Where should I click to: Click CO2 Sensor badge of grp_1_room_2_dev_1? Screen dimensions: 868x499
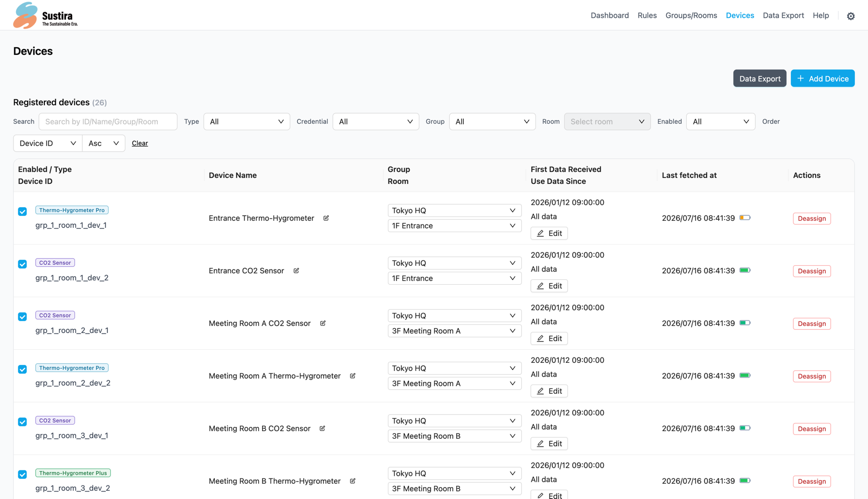click(x=55, y=315)
